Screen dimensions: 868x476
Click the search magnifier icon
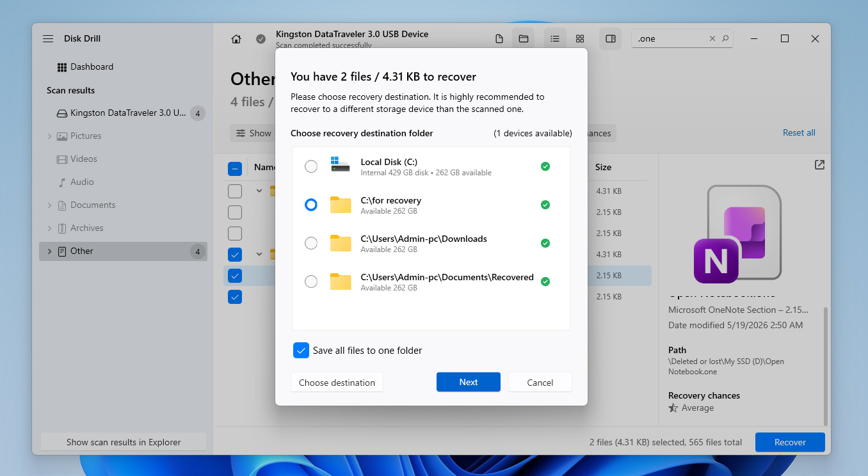point(725,39)
